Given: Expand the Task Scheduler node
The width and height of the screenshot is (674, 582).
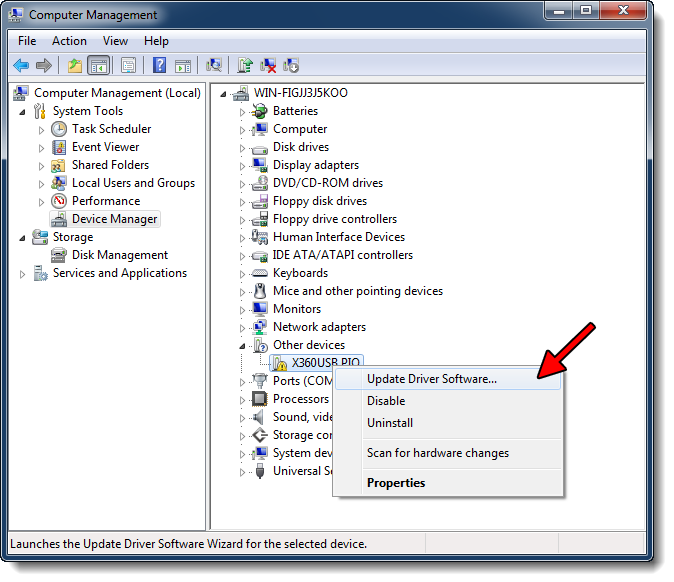Looking at the screenshot, I should point(41,130).
